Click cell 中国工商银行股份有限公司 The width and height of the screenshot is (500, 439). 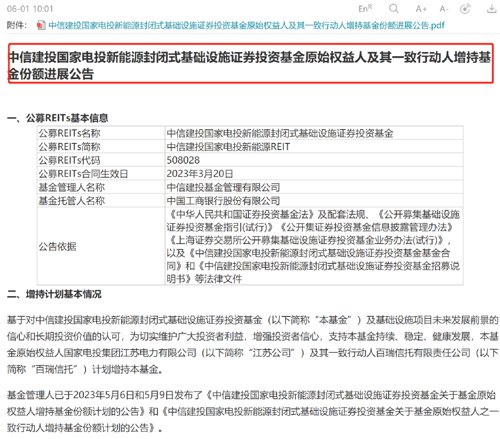[314, 200]
